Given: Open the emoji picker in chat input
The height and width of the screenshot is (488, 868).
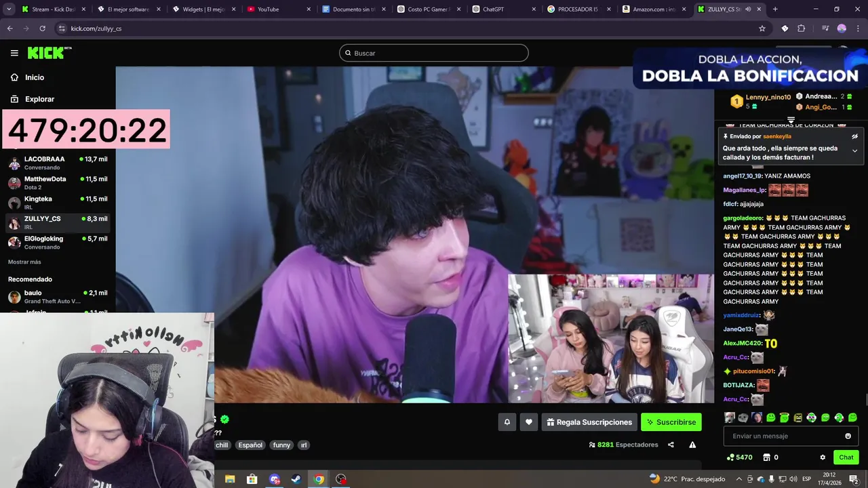Looking at the screenshot, I should click(848, 436).
